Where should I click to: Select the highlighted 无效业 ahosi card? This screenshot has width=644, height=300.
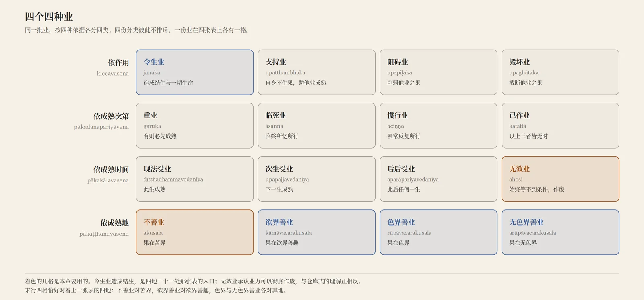560,179
